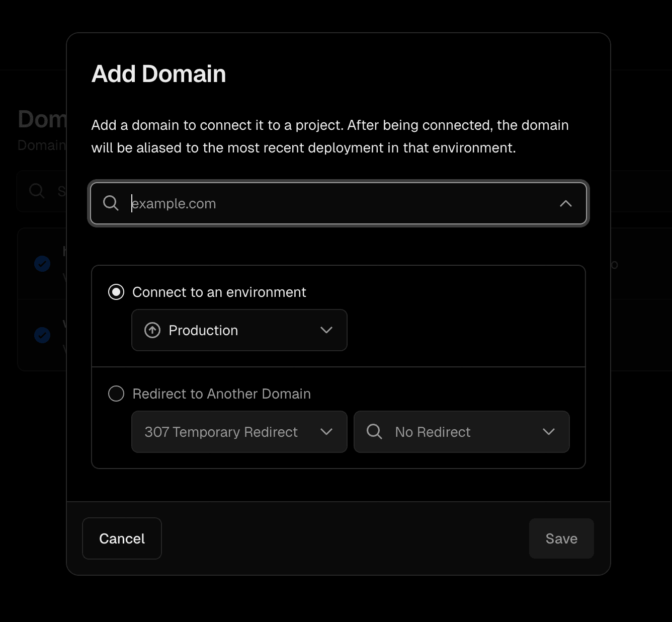Screen dimensions: 672x622
Task: Open the Production environment selector
Action: coord(239,330)
